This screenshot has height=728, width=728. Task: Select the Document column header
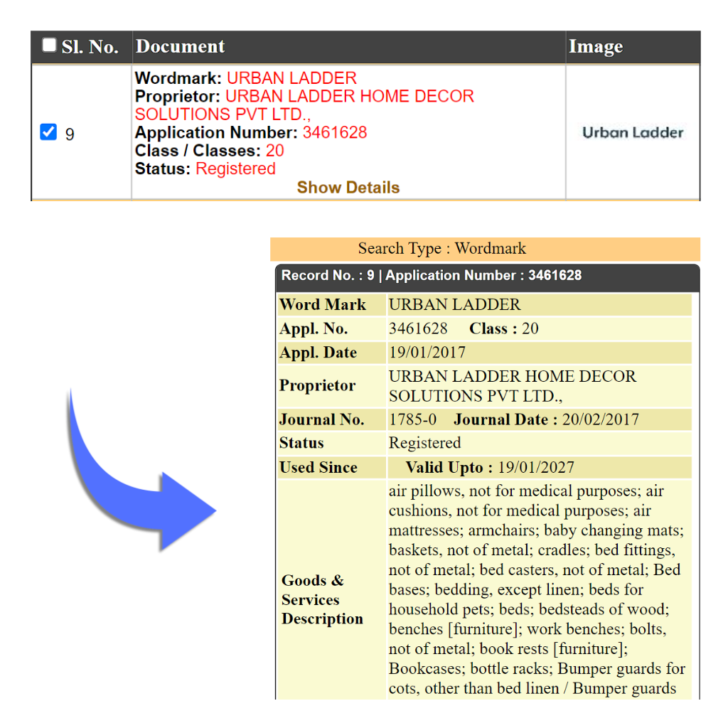click(180, 47)
